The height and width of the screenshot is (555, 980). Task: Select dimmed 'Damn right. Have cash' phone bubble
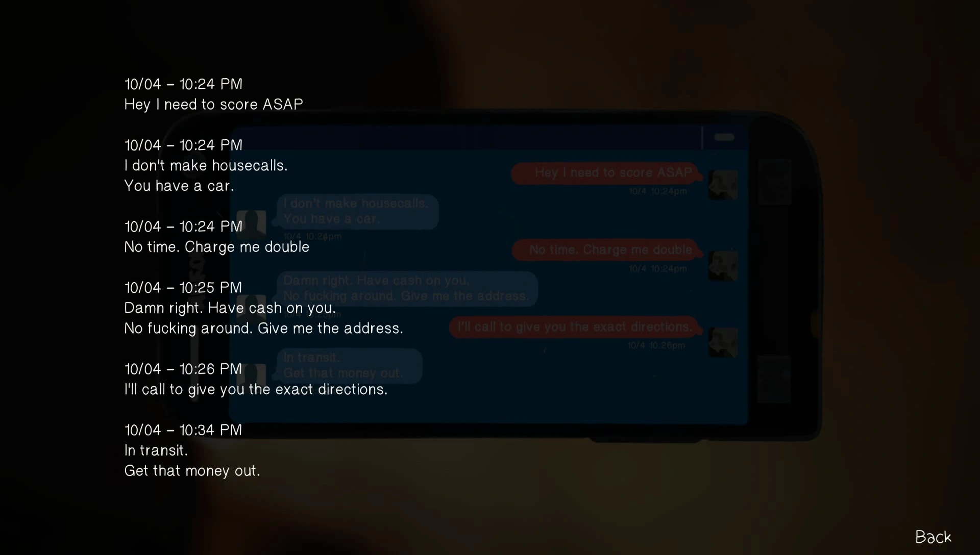click(x=407, y=288)
